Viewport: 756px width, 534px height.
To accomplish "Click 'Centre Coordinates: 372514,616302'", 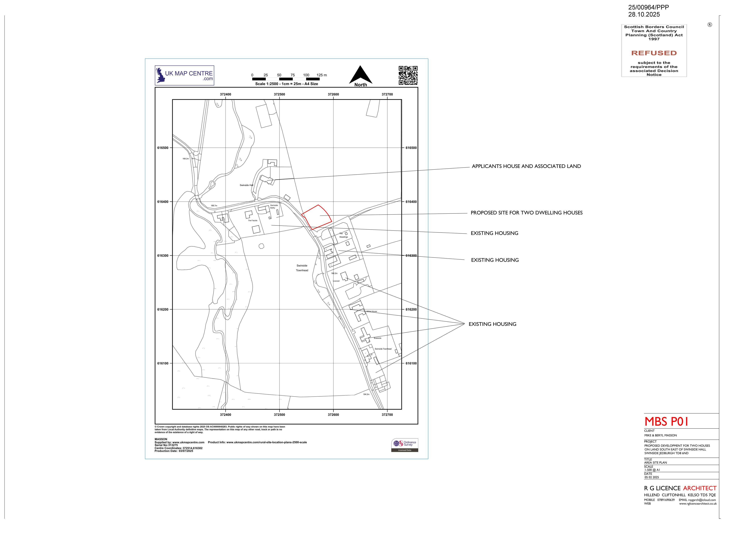I will pyautogui.click(x=178, y=448).
